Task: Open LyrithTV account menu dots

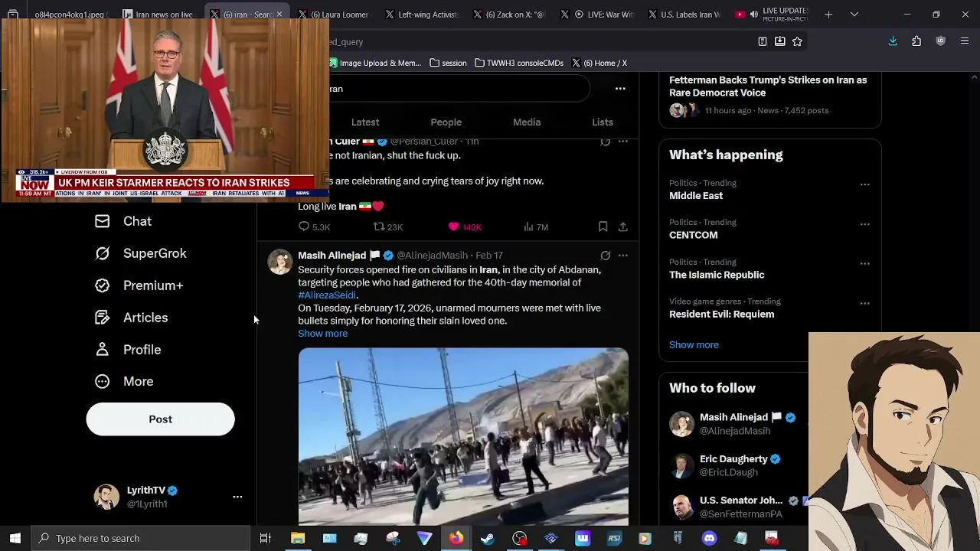Action: [237, 497]
